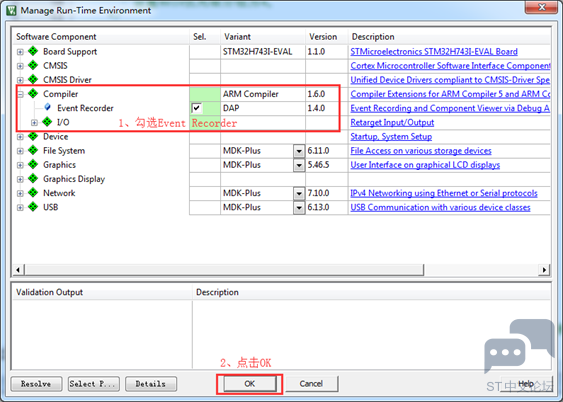Click the Event Recorder blue component icon
This screenshot has height=402, width=563.
(x=47, y=107)
